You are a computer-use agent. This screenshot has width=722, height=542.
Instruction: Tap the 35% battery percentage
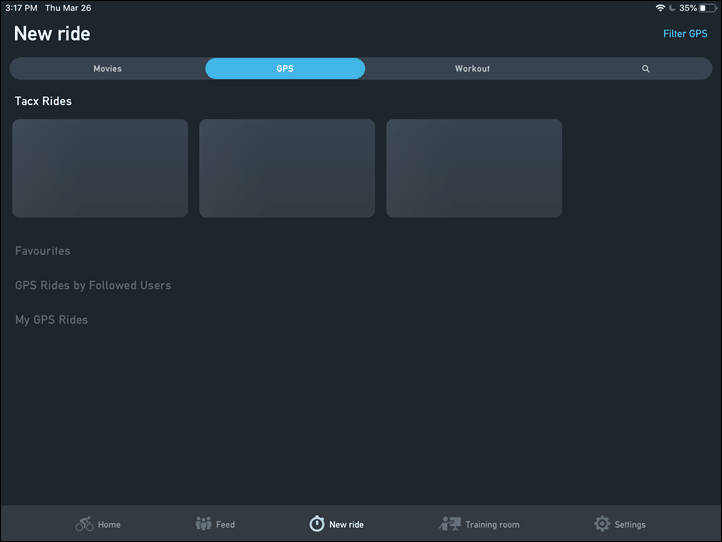pyautogui.click(x=688, y=8)
